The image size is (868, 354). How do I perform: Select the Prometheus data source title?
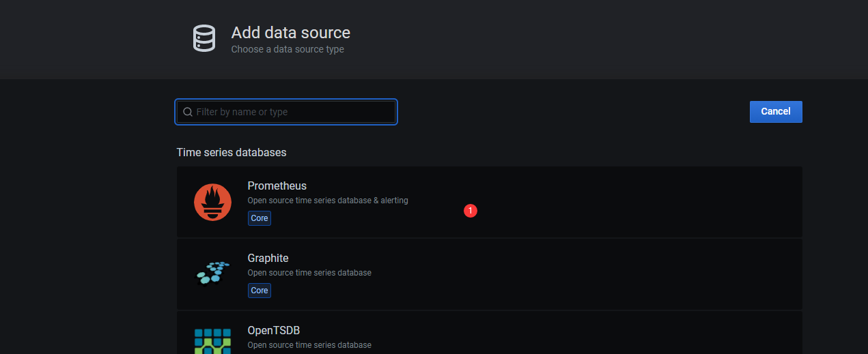[277, 186]
